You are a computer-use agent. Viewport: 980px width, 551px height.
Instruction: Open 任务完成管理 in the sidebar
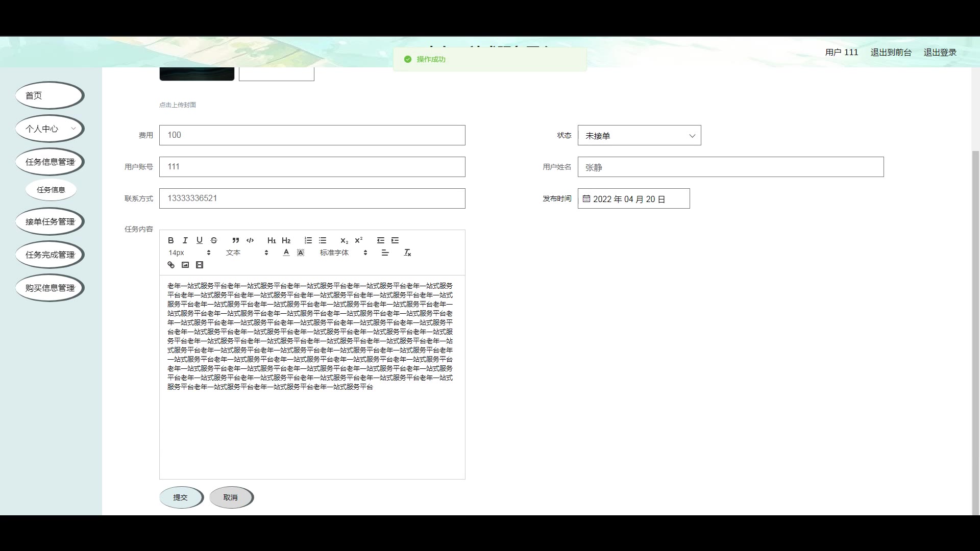tap(50, 255)
